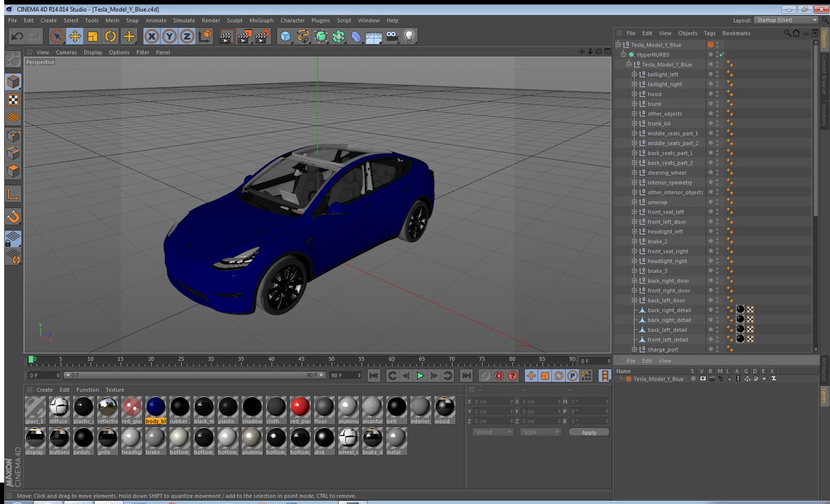The width and height of the screenshot is (830, 504).
Task: Click frame 45 on timeline ruler
Action: [301, 360]
